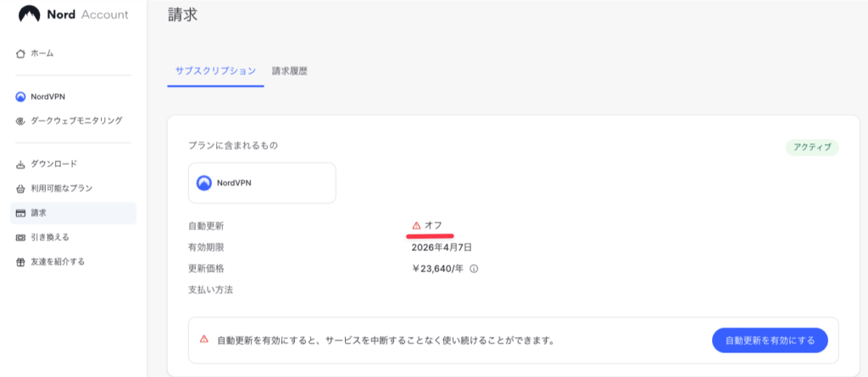This screenshot has width=868, height=377.
Task: Switch to the サブスクリプション tab
Action: pos(215,71)
